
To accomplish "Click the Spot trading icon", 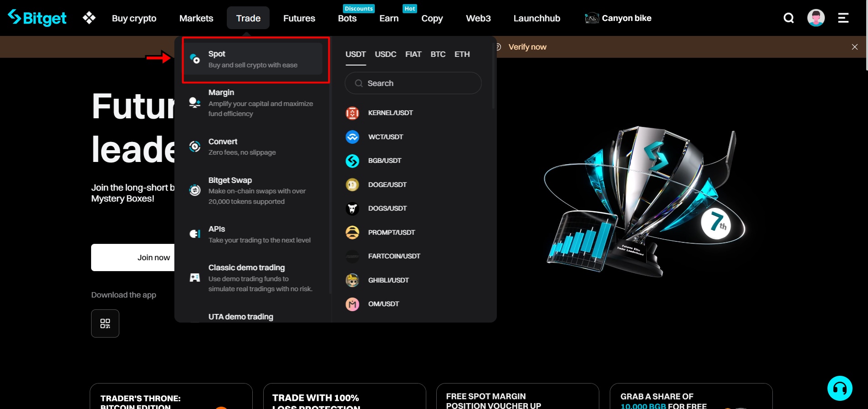I will [195, 59].
